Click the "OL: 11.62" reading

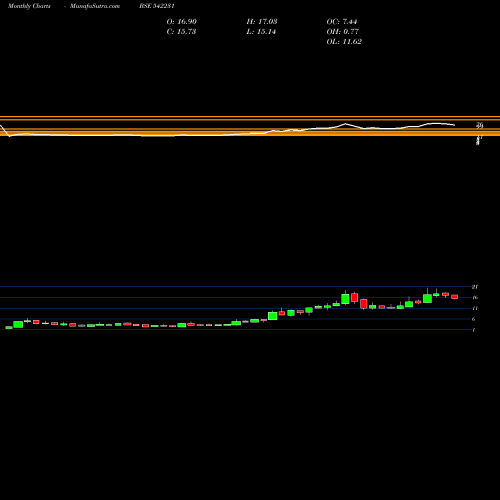click(344, 42)
